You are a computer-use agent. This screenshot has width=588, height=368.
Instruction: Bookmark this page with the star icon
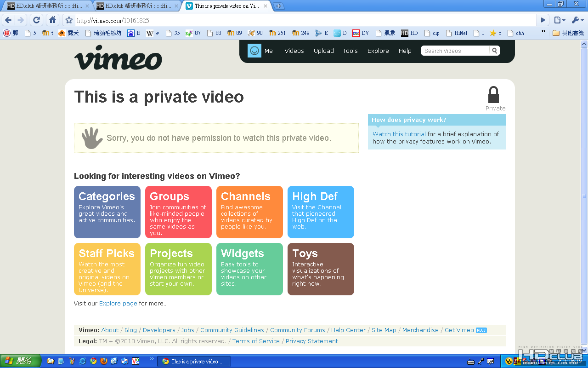tap(69, 20)
